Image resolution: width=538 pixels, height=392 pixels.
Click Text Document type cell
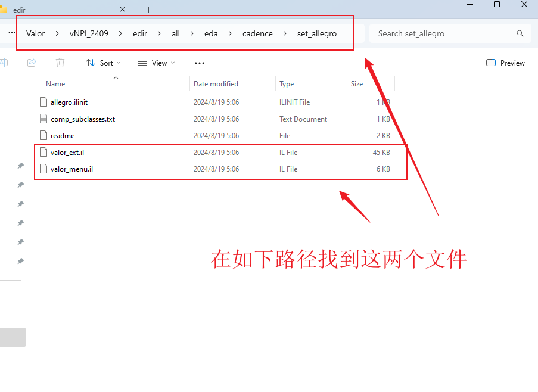(x=303, y=119)
